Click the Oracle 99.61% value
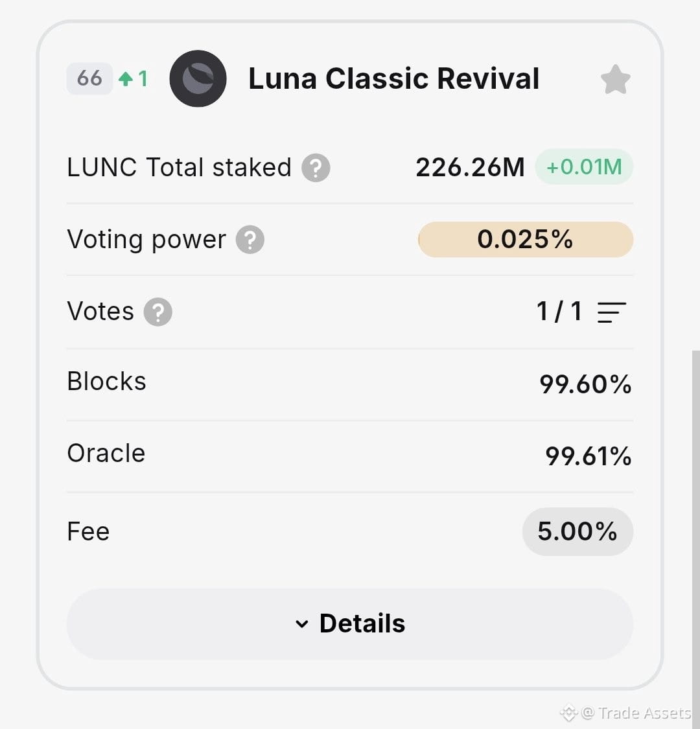Viewport: 700px width, 729px height. (x=589, y=456)
